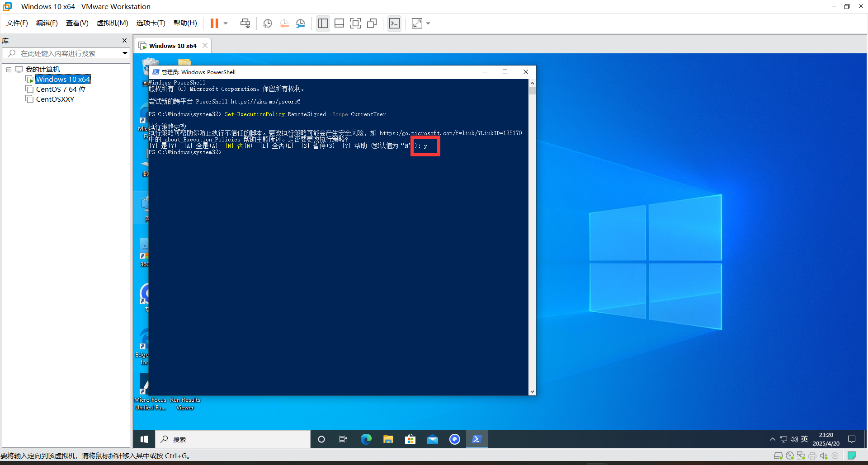Open Cortana circle on guest taskbar
The height and width of the screenshot is (465, 868).
tap(321, 439)
